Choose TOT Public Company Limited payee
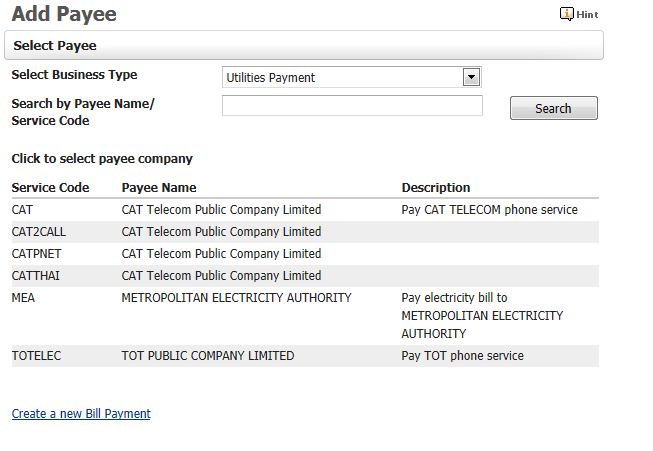The height and width of the screenshot is (451, 653). coord(208,356)
